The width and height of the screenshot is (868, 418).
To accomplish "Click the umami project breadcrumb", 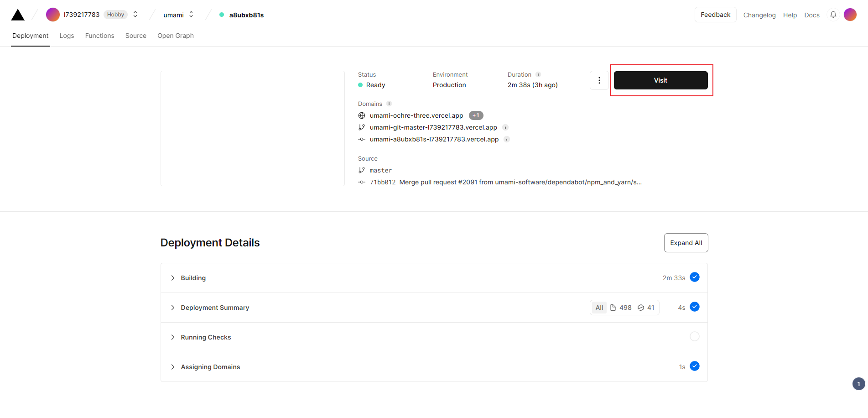I will [173, 15].
